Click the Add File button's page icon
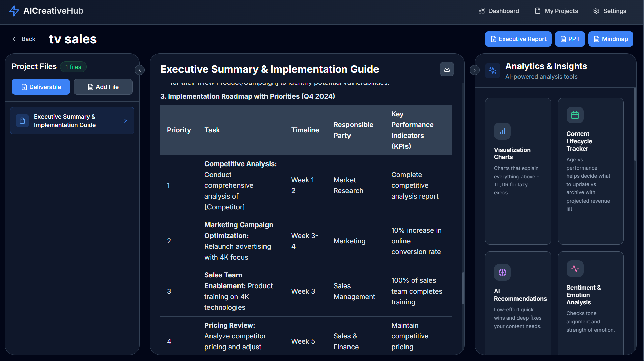Image resolution: width=644 pixels, height=361 pixels. 90,87
